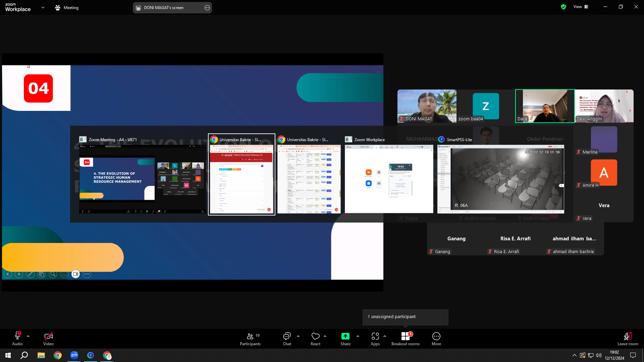Click the zoom magnifier slide control
Viewport: 644px width, 362px height.
click(x=53, y=274)
